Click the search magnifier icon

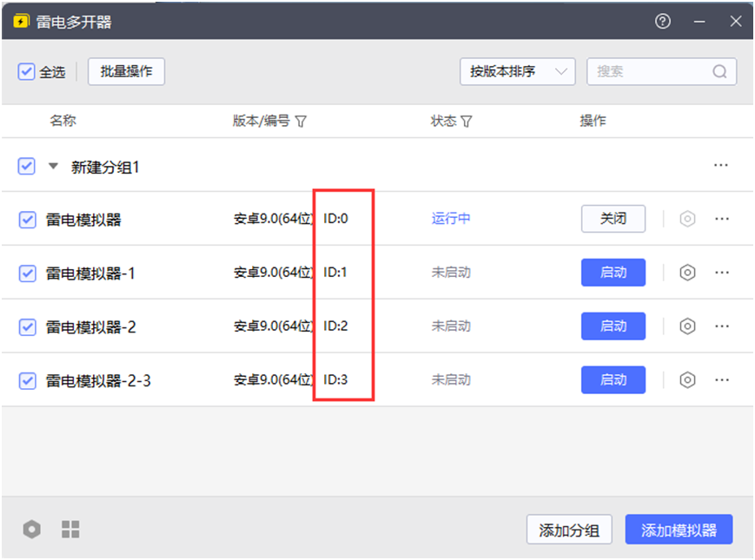click(x=719, y=72)
